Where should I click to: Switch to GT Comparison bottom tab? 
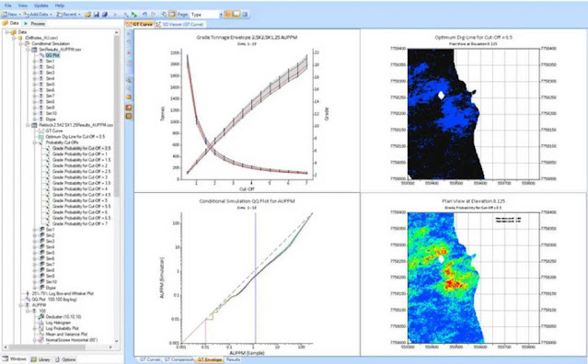click(179, 359)
